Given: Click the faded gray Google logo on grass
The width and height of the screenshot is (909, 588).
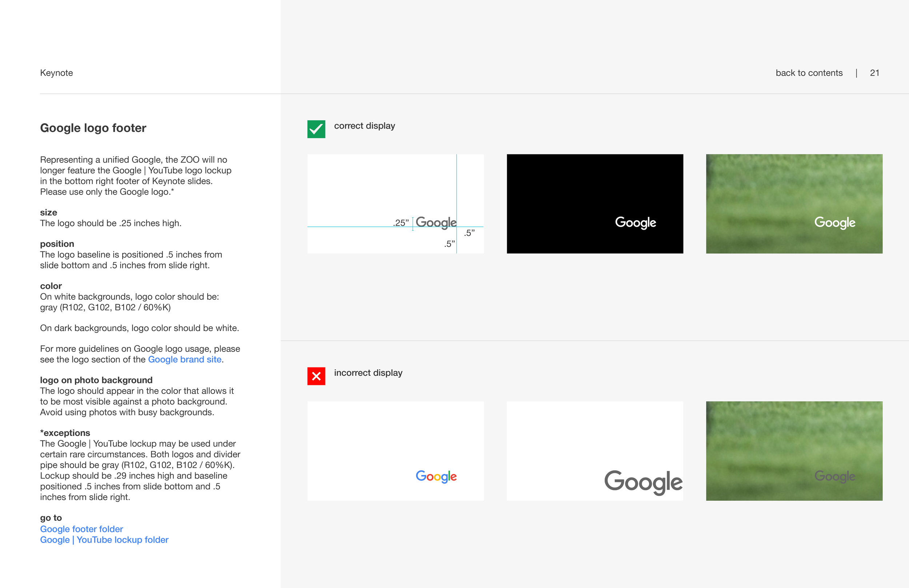Looking at the screenshot, I should coord(834,476).
